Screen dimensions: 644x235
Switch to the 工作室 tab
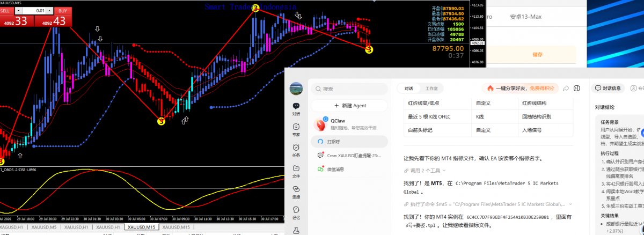tap(431, 88)
